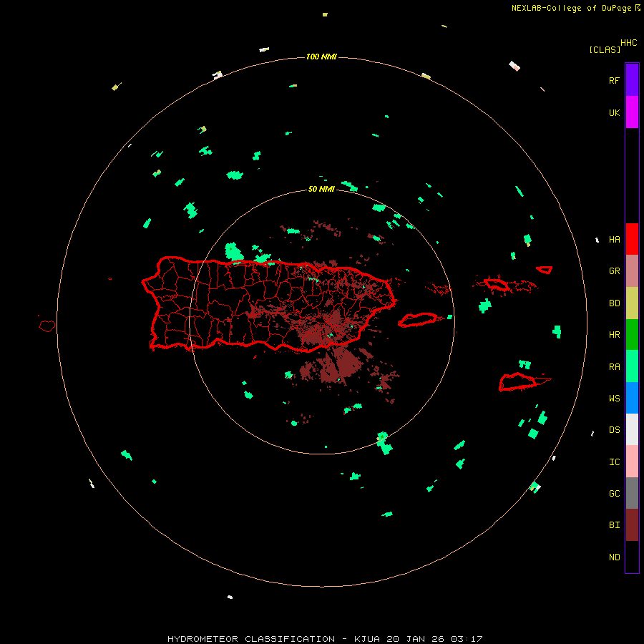Viewport: 644px width, 644px height.
Task: Click the "03:17" timestamp text
Action: pyautogui.click(x=467, y=639)
